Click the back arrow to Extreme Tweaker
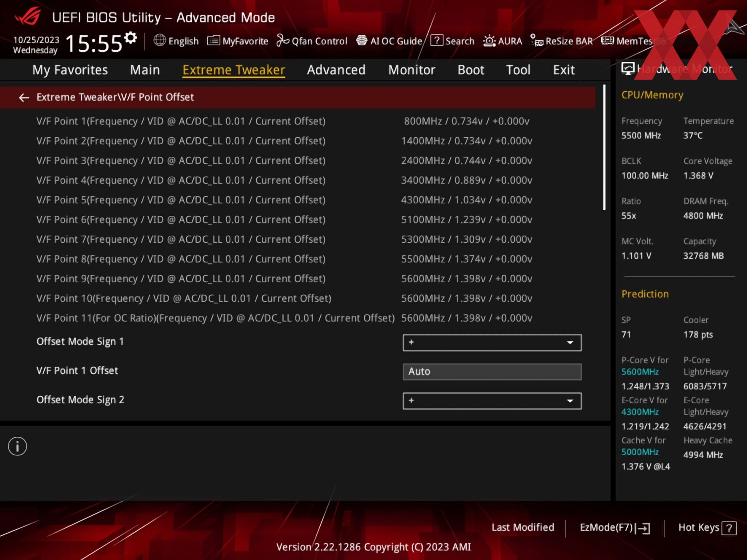This screenshot has height=560, width=747. (24, 98)
